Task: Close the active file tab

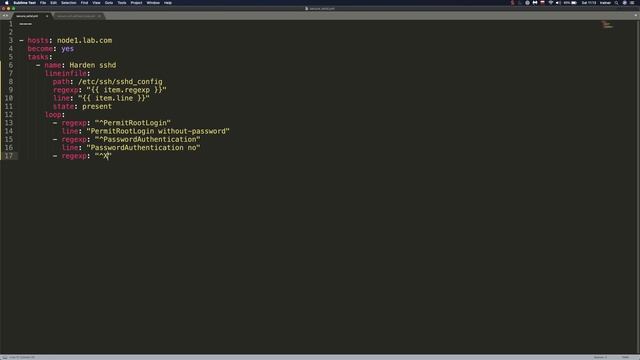Action: (47, 16)
